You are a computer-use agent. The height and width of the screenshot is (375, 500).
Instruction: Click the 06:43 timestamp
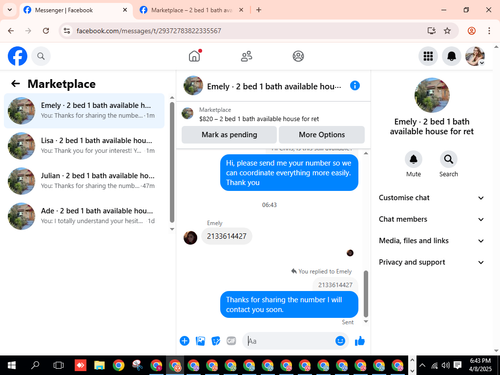pos(269,205)
